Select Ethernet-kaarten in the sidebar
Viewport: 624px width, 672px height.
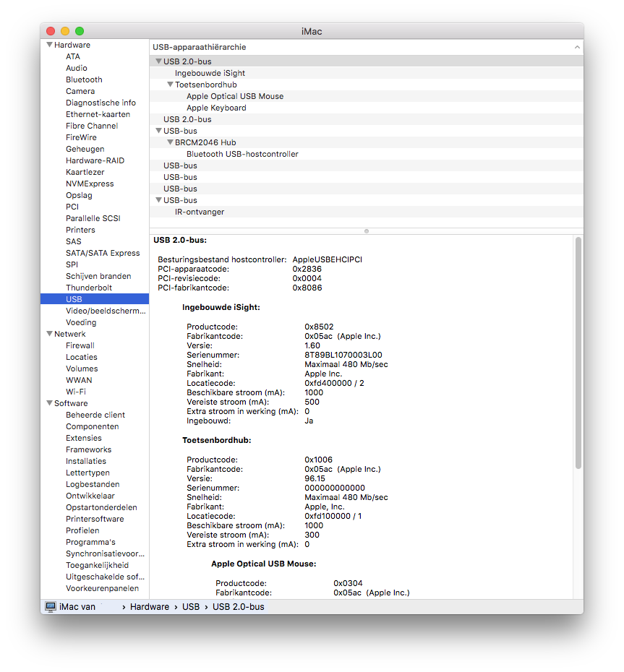click(98, 114)
